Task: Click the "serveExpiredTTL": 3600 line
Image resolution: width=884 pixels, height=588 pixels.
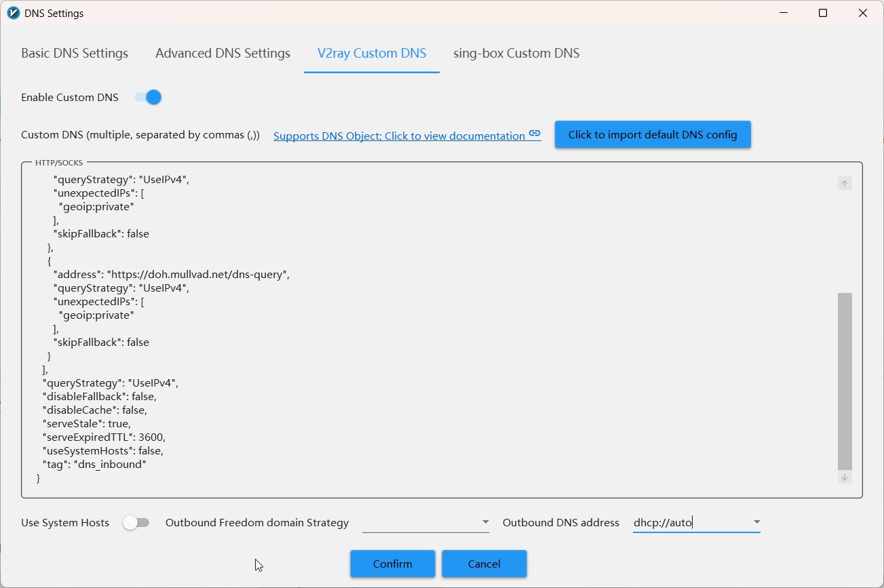Action: (104, 437)
